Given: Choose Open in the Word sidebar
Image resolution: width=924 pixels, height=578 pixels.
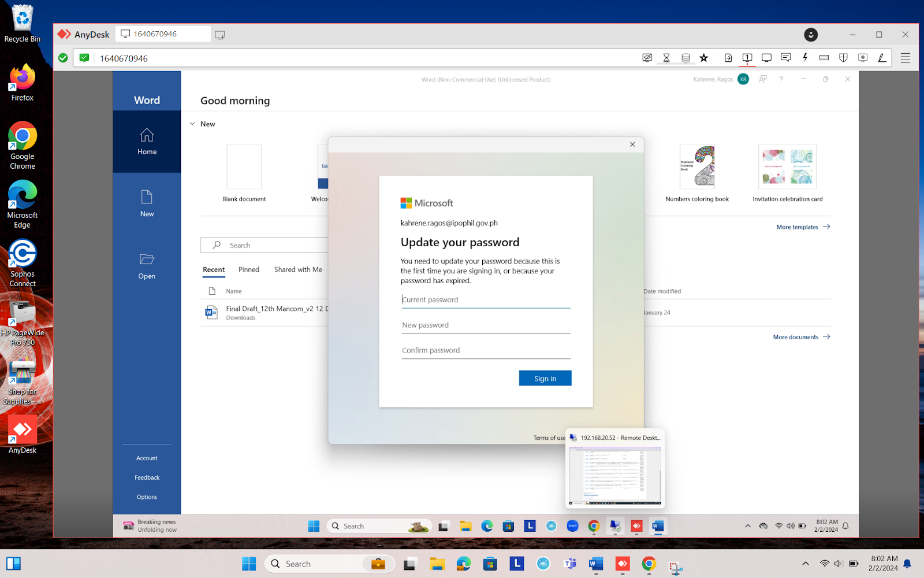Looking at the screenshot, I should tap(147, 266).
